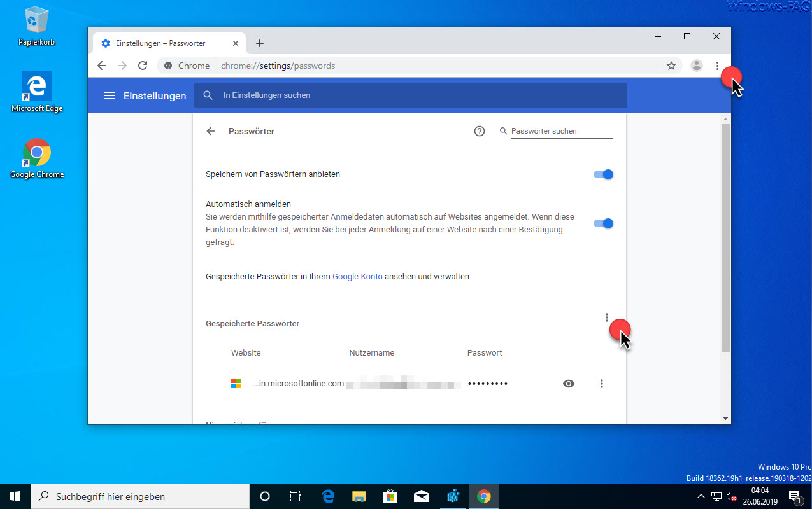
Task: Click the Nutzername column header
Action: (x=372, y=353)
